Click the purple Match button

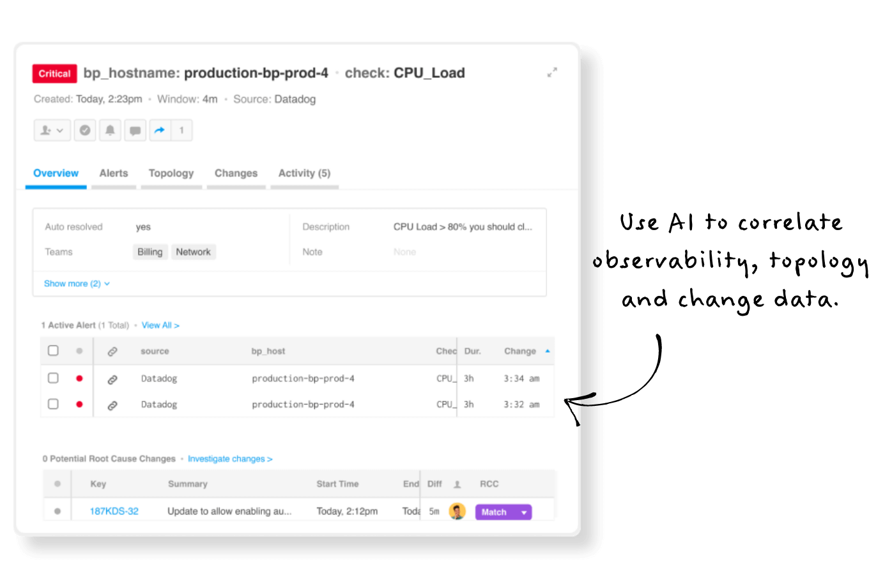point(495,512)
